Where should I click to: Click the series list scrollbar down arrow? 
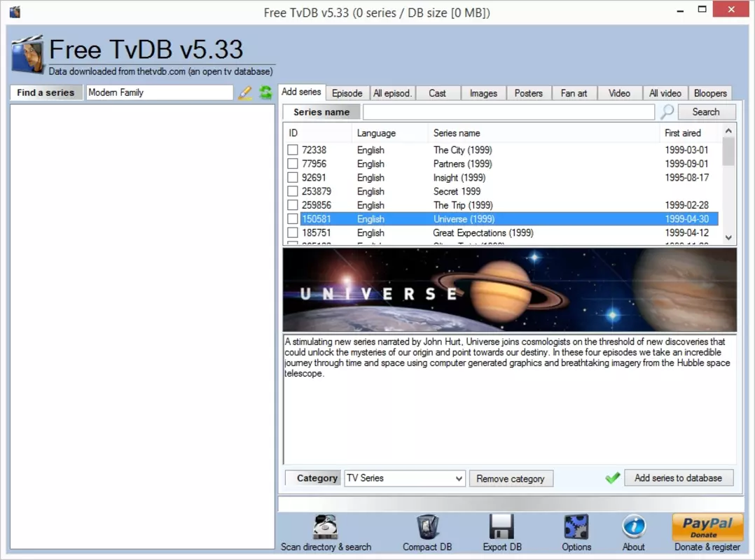coord(728,237)
